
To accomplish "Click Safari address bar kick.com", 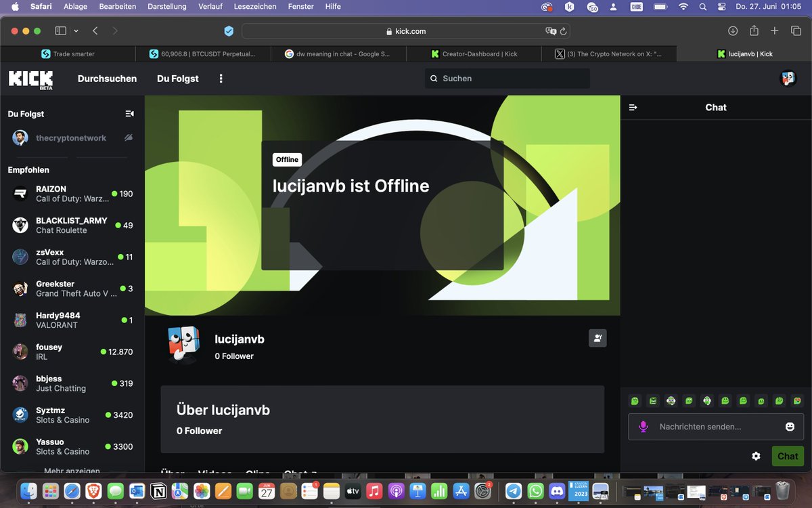I will 405,31.
